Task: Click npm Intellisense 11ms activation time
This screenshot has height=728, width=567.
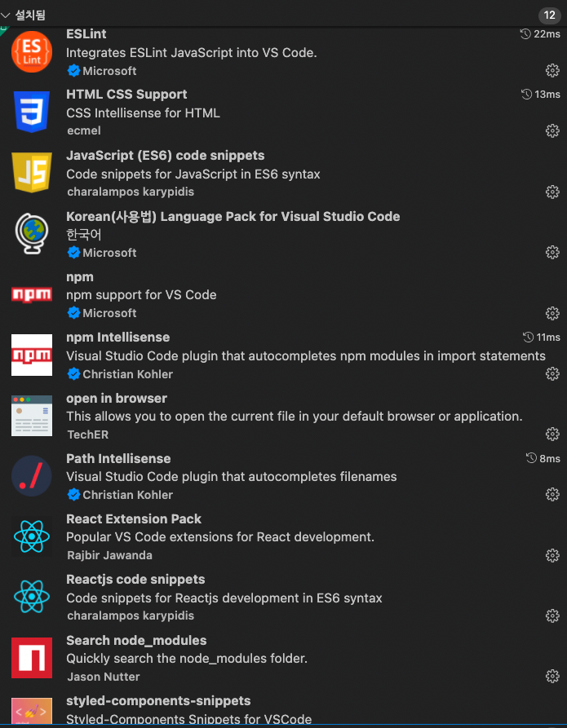Action: coord(542,337)
